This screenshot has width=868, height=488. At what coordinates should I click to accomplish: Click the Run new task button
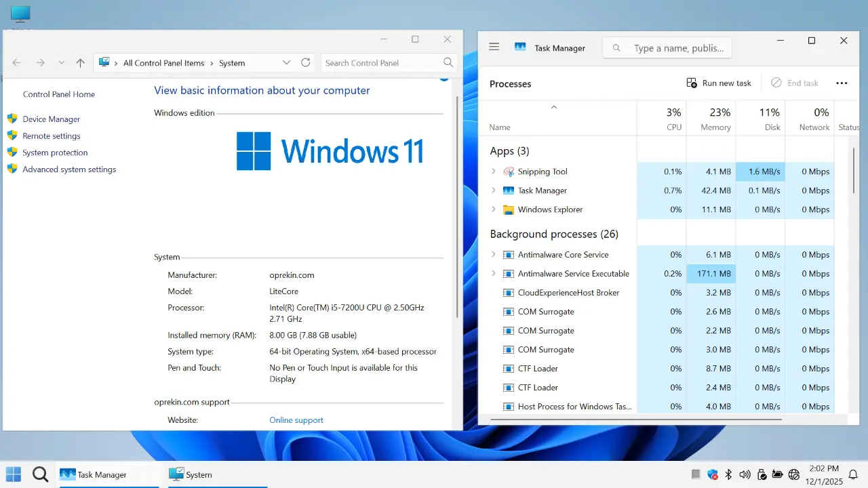(x=719, y=83)
